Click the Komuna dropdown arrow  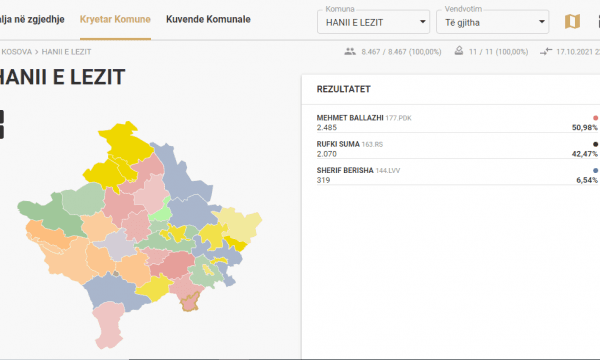(422, 22)
